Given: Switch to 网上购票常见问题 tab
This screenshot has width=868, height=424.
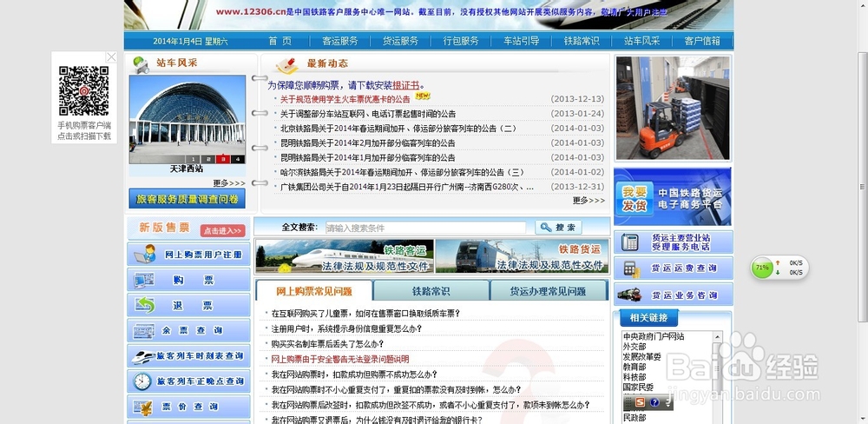Looking at the screenshot, I should (314, 291).
